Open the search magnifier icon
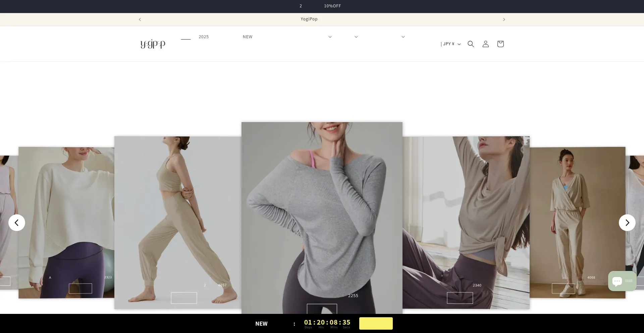Screen dimensions: 644x333 (x=471, y=44)
